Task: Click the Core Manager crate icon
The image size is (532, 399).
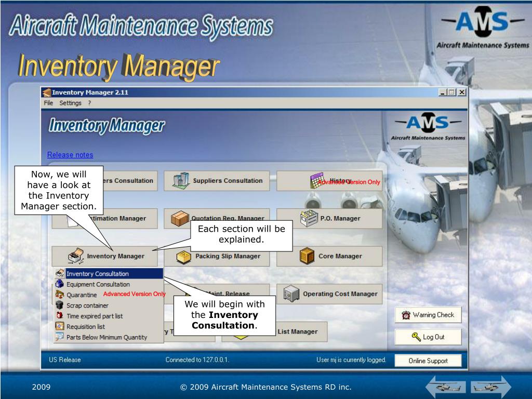Action: pos(307,256)
